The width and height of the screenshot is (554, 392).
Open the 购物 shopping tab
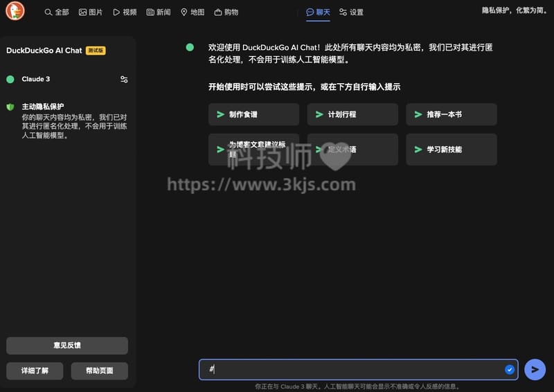[226, 12]
